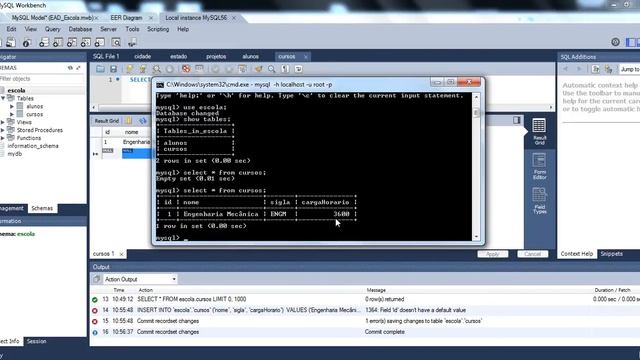Screen dimensions: 640x360
Task: Switch to the projetos query tab
Action: tap(216, 56)
